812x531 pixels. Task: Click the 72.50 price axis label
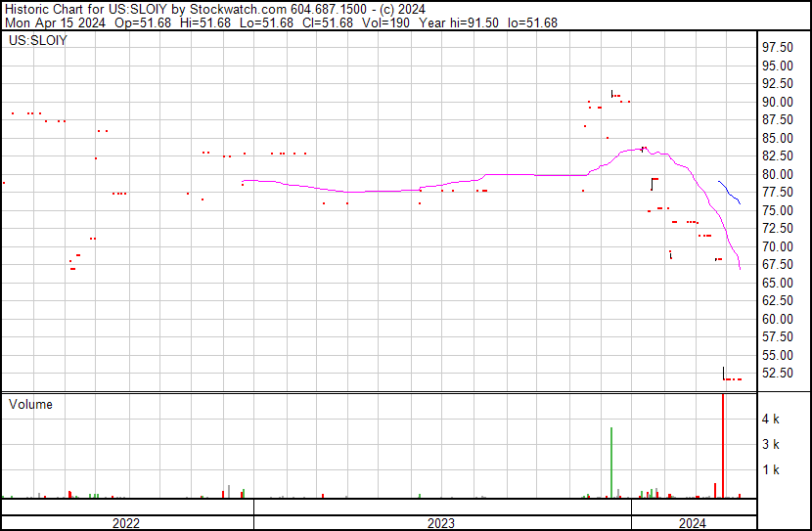click(x=778, y=228)
